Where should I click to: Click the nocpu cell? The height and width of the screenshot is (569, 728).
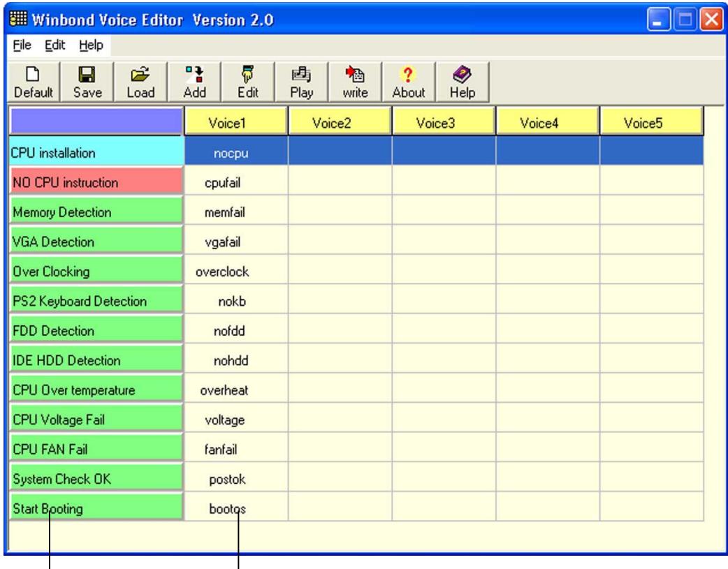point(236,152)
